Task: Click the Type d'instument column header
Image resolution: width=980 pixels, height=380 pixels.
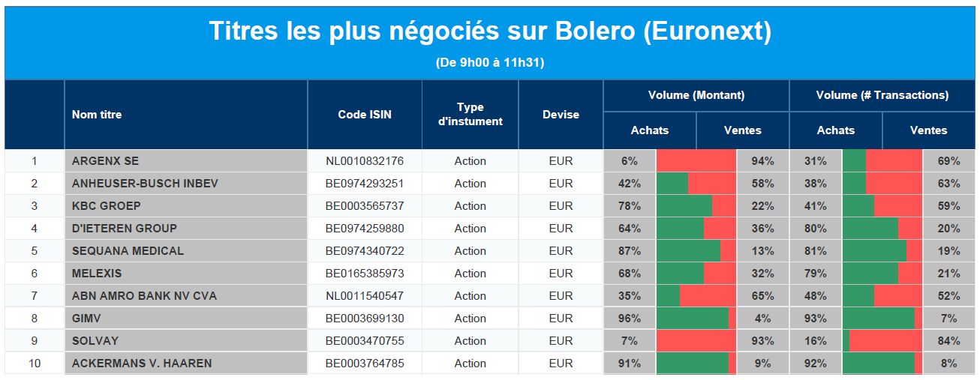Action: (x=470, y=115)
